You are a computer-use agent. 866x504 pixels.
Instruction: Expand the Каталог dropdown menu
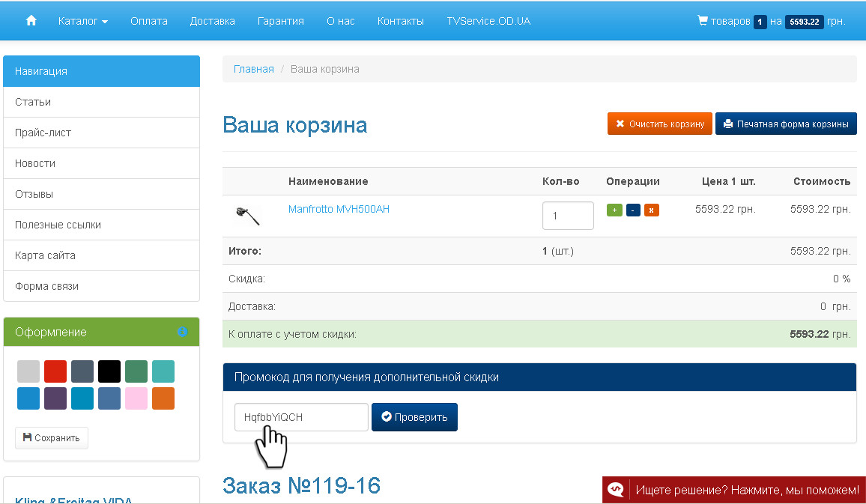tap(82, 21)
